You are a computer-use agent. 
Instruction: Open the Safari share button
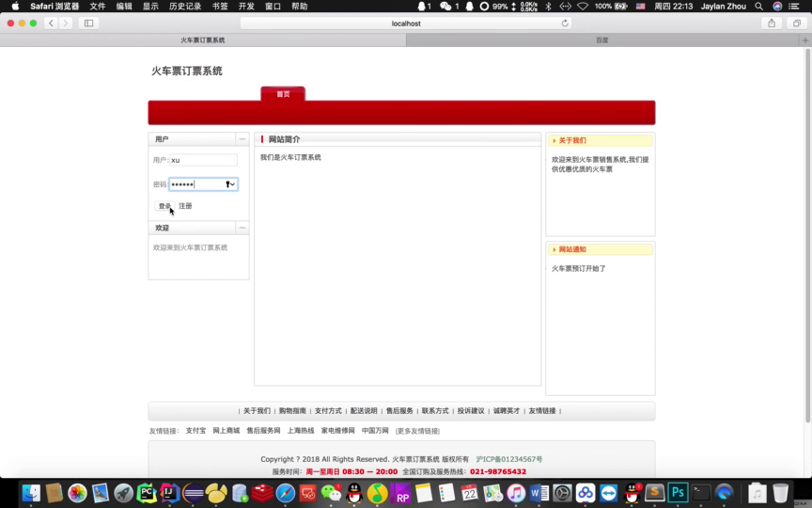772,23
